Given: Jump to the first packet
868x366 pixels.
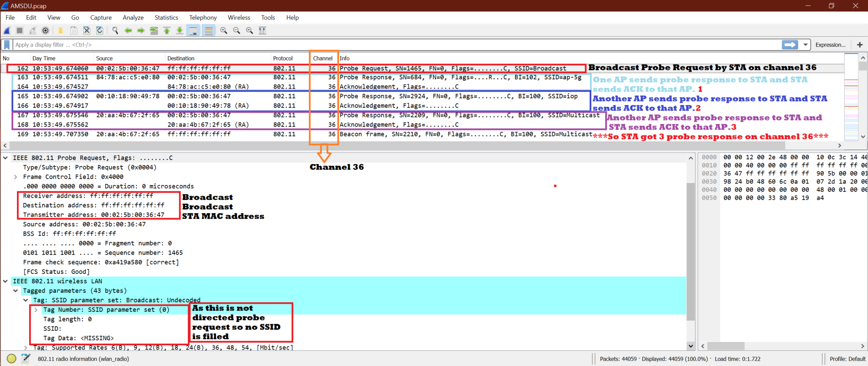Looking at the screenshot, I should coord(167,30).
